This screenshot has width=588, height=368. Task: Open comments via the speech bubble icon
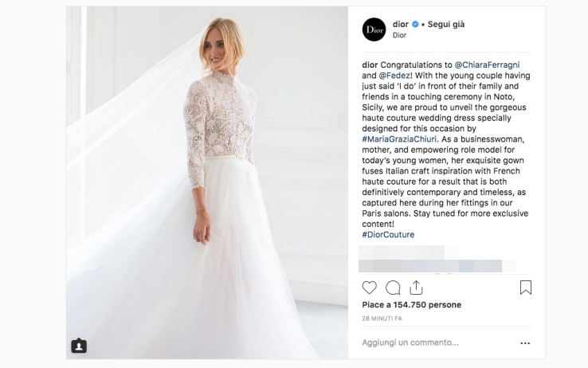(393, 288)
